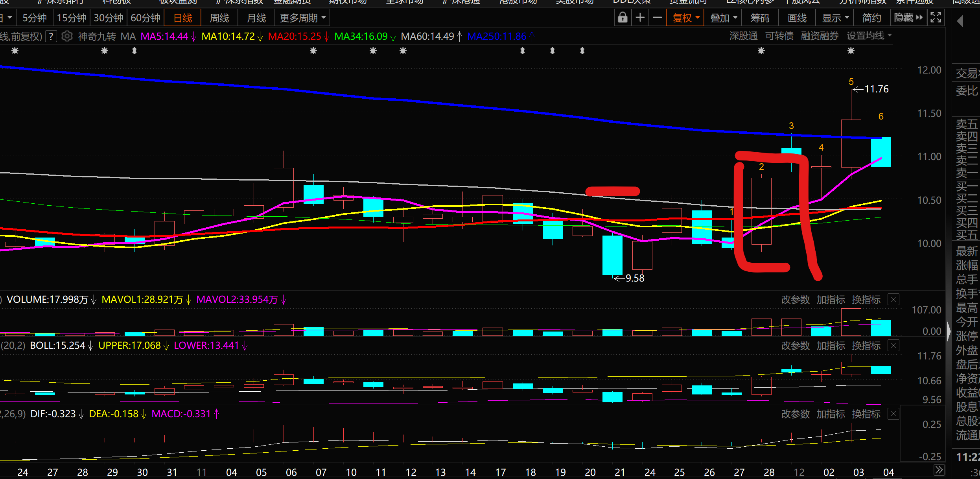Click the lock chart icon
Viewport: 980px width, 479px height.
click(623, 18)
